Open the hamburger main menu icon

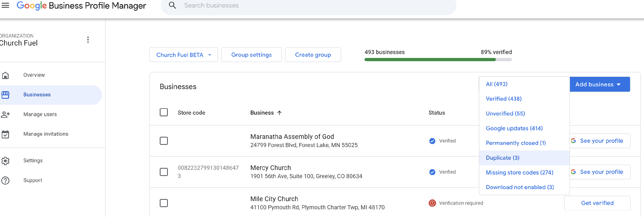coord(5,6)
